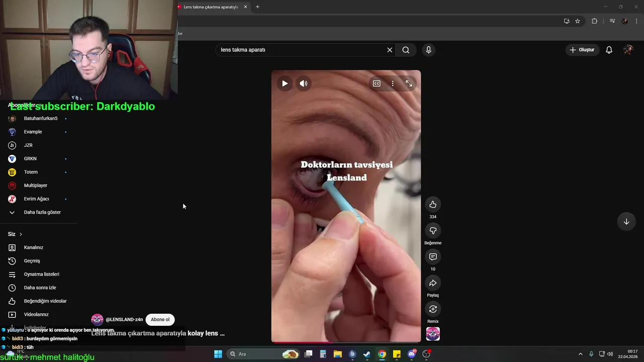Clear the search box with X

(389, 50)
